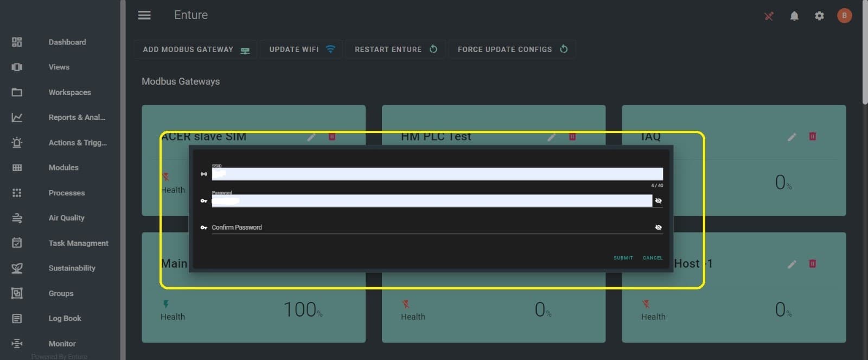Open settings gear icon

coord(819,16)
